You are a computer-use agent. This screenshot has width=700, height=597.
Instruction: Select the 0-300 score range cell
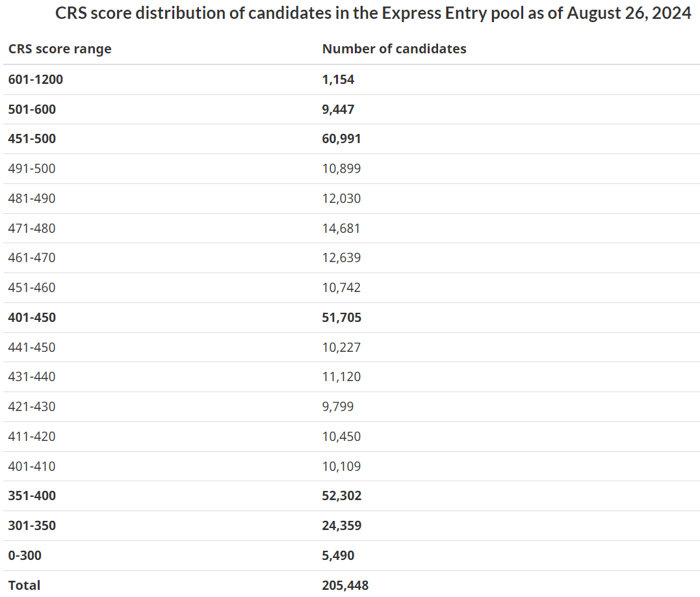point(25,555)
